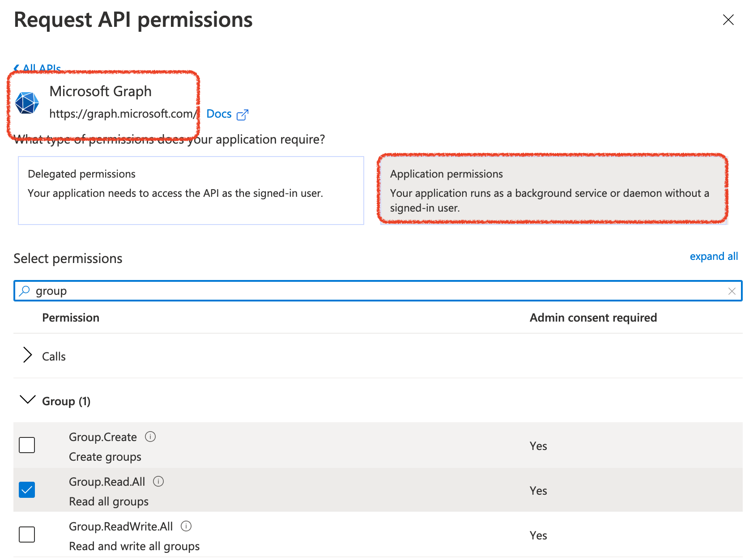Image resolution: width=749 pixels, height=560 pixels.
Task: Click expand all permissions link
Action: pos(713,256)
